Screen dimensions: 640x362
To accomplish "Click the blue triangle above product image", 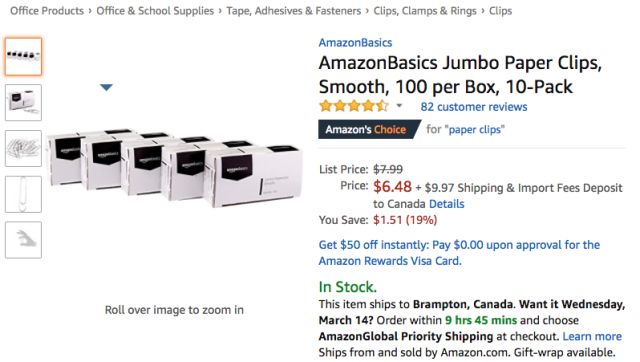I will (106, 87).
